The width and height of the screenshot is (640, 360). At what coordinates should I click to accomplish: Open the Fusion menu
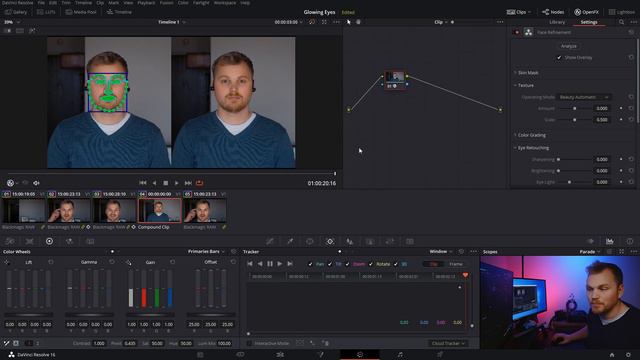click(x=167, y=2)
